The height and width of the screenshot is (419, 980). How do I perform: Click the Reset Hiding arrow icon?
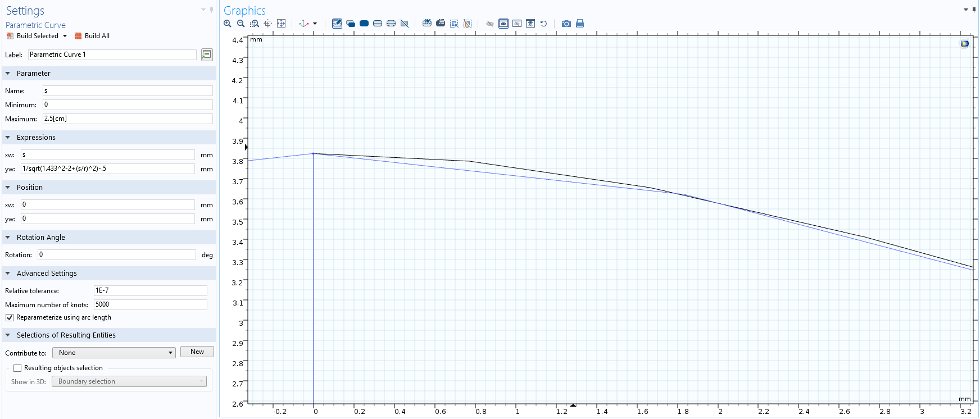click(543, 24)
